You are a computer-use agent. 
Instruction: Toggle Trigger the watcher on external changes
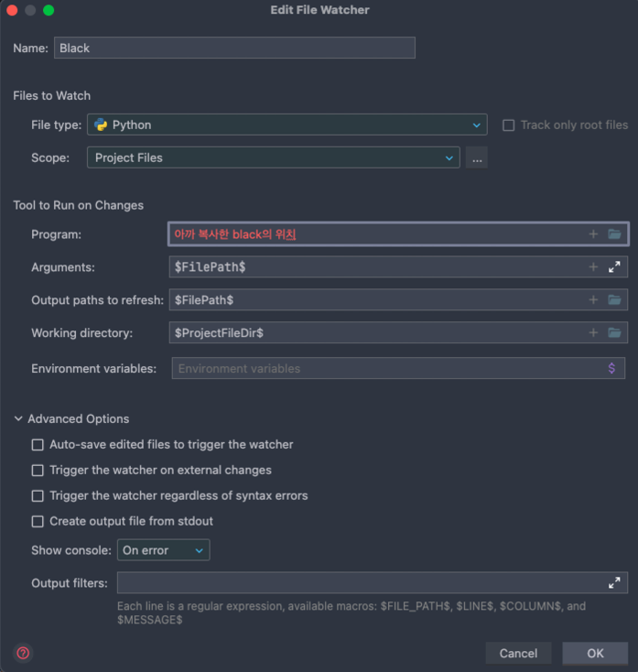[x=38, y=471]
